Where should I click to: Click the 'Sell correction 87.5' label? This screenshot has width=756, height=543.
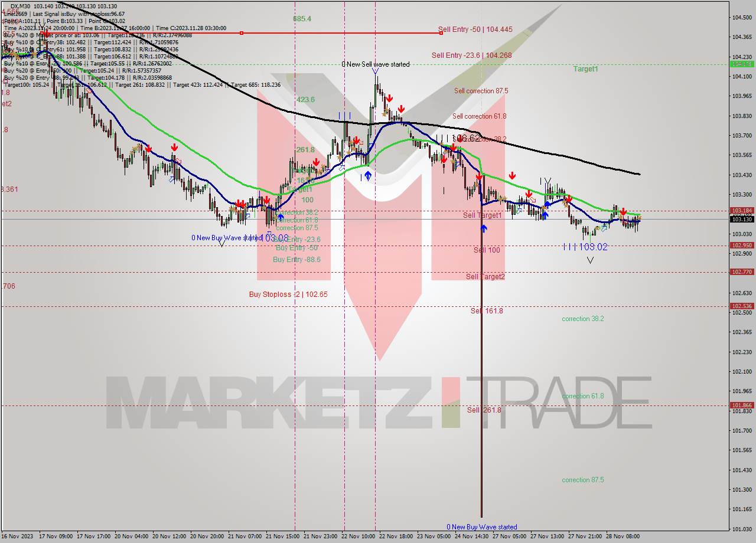click(x=481, y=91)
